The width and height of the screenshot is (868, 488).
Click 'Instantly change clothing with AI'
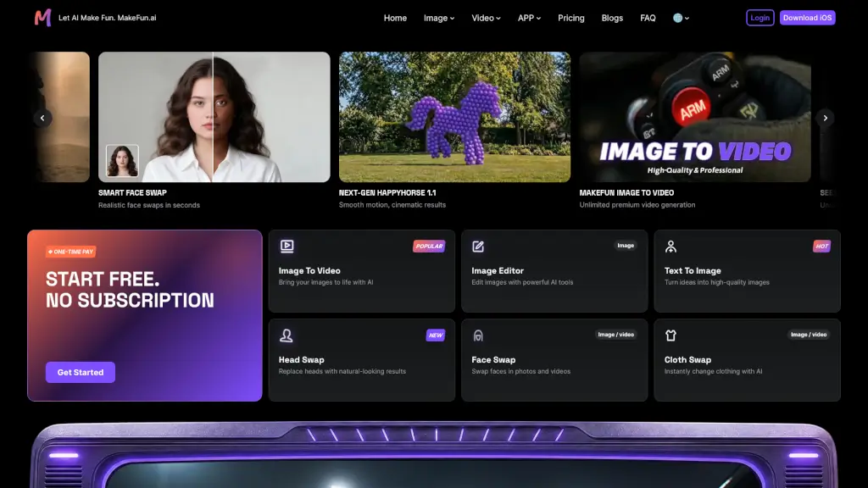713,371
